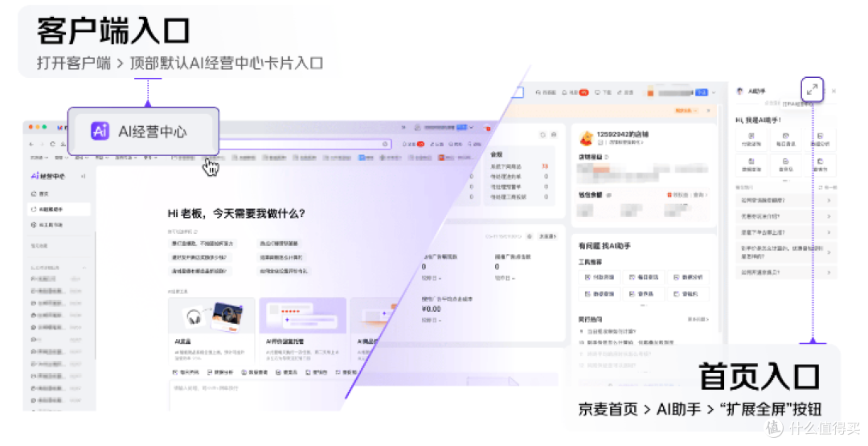This screenshot has height=446, width=868.
Task: Open 首页 in the AI经营中心 sidebar
Action: 40,194
